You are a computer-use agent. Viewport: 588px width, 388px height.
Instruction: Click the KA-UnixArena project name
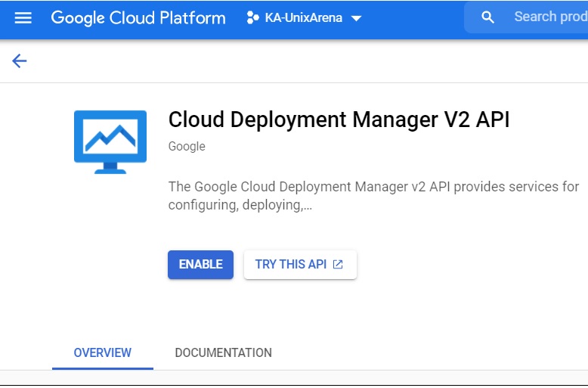(303, 17)
